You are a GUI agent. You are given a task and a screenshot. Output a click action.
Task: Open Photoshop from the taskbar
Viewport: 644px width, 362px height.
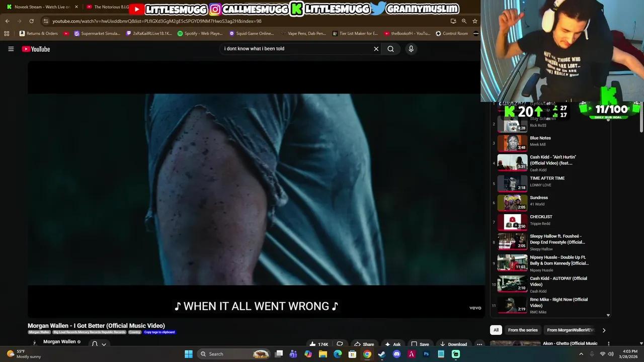pyautogui.click(x=426, y=354)
